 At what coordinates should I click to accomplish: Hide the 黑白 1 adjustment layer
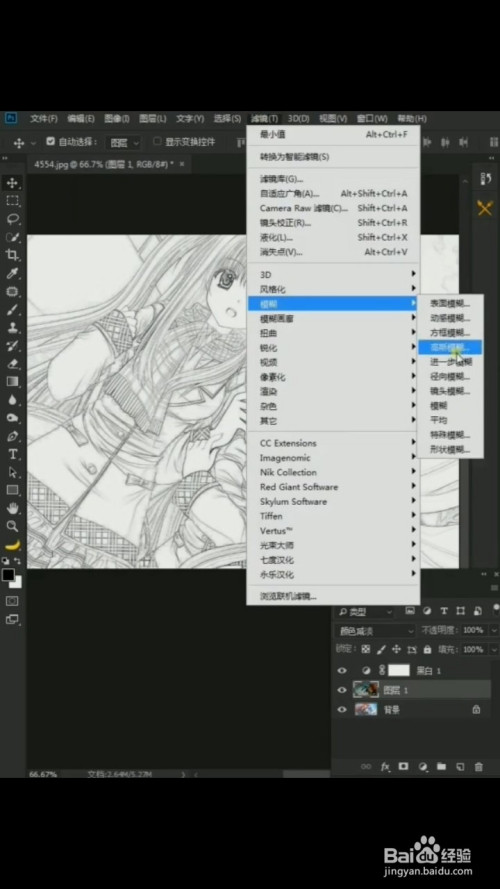click(x=342, y=671)
